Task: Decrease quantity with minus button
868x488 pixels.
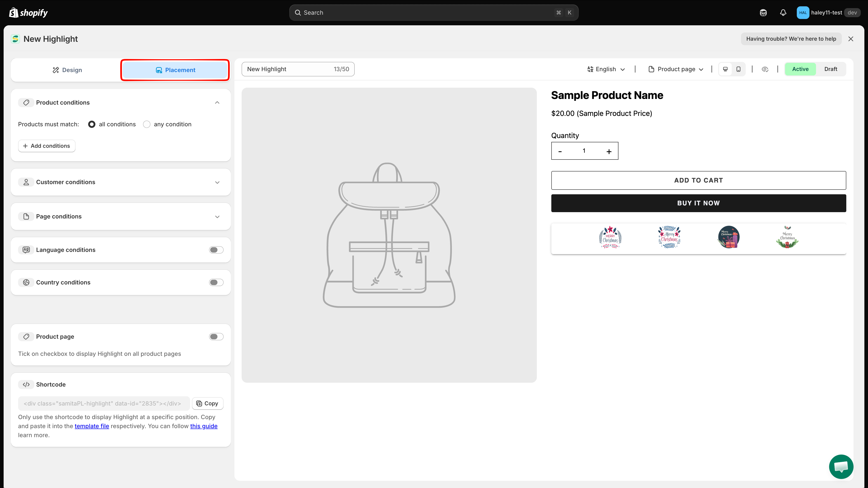Action: click(x=560, y=152)
